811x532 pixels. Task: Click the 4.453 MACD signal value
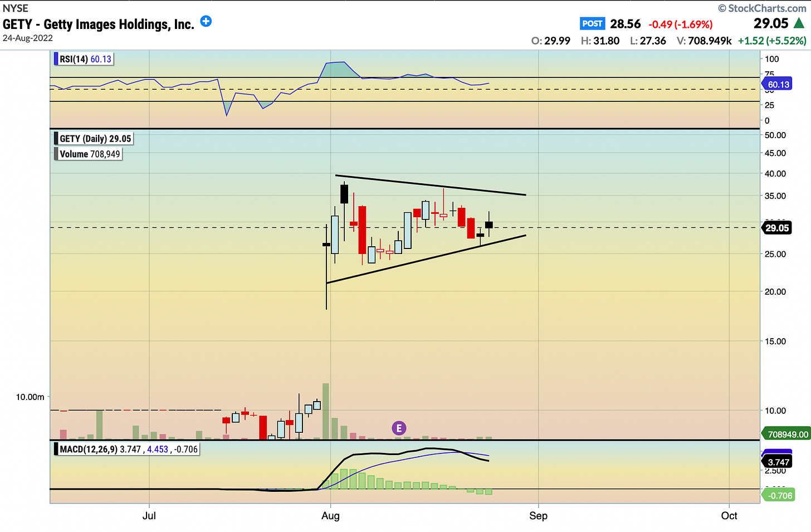(x=157, y=449)
